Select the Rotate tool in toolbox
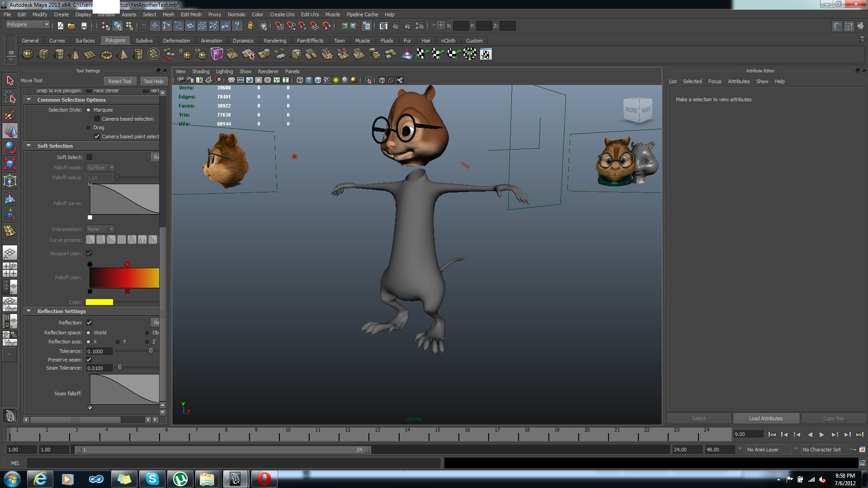The width and height of the screenshot is (868, 488). [9, 147]
